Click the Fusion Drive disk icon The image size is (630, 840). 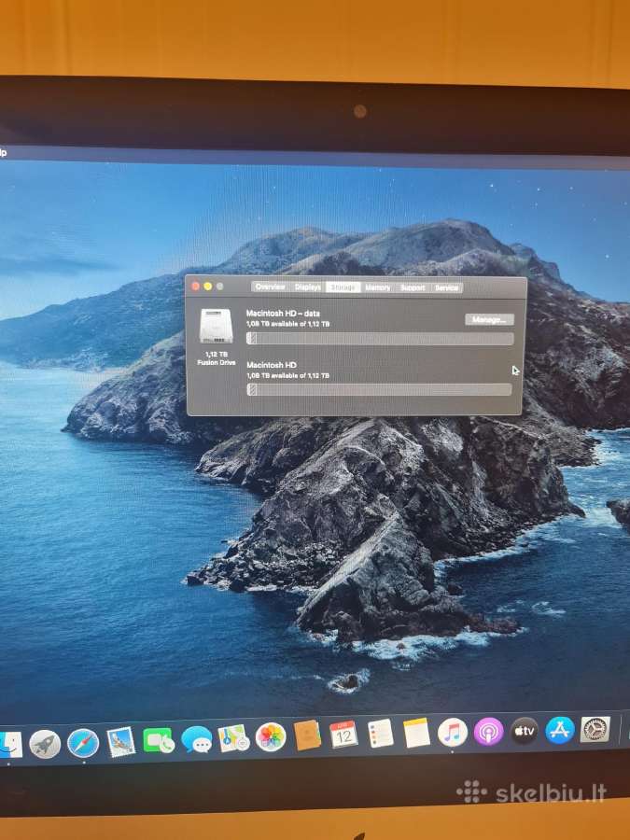click(x=216, y=326)
